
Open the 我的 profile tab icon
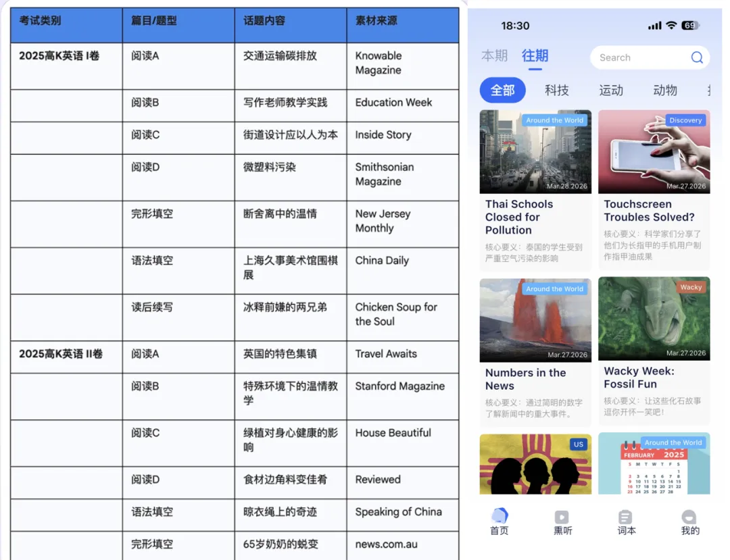click(689, 517)
